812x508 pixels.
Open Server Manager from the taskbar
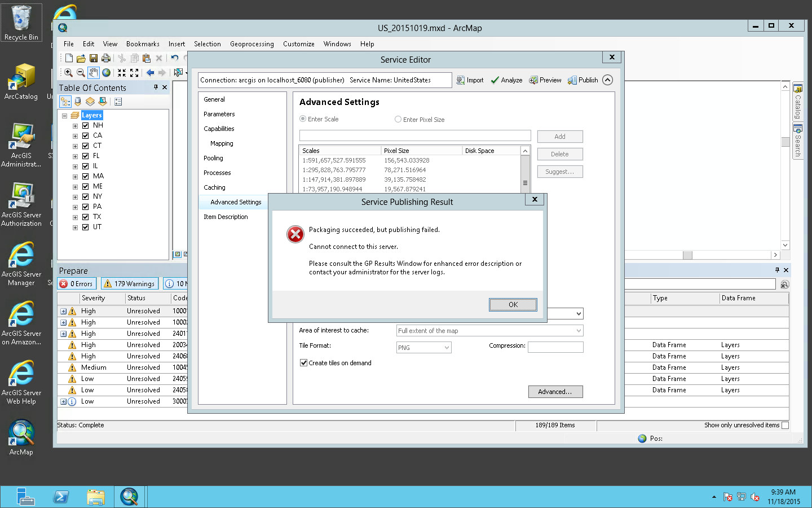(26, 497)
